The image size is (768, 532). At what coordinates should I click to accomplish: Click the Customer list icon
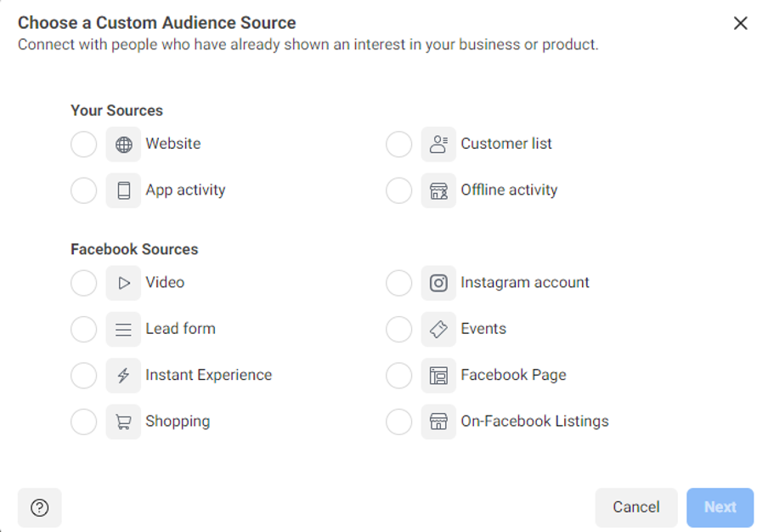pos(438,144)
